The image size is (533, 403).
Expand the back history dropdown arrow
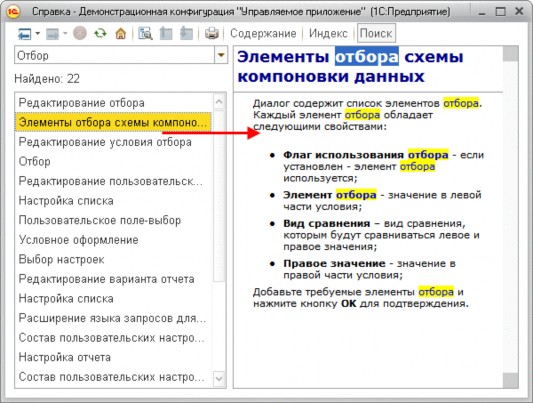coord(37,33)
